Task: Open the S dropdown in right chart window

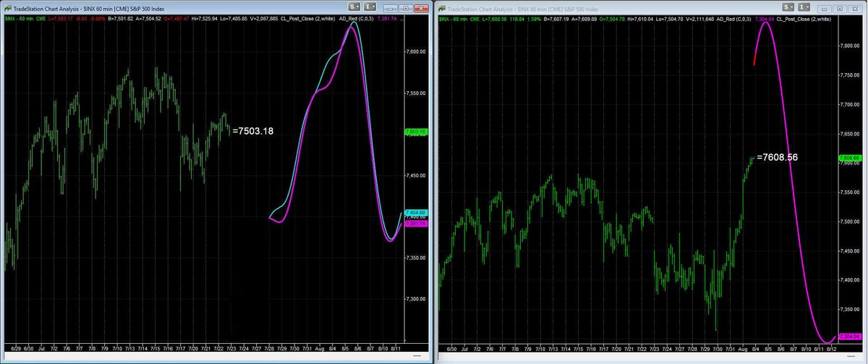Action: pos(788,7)
